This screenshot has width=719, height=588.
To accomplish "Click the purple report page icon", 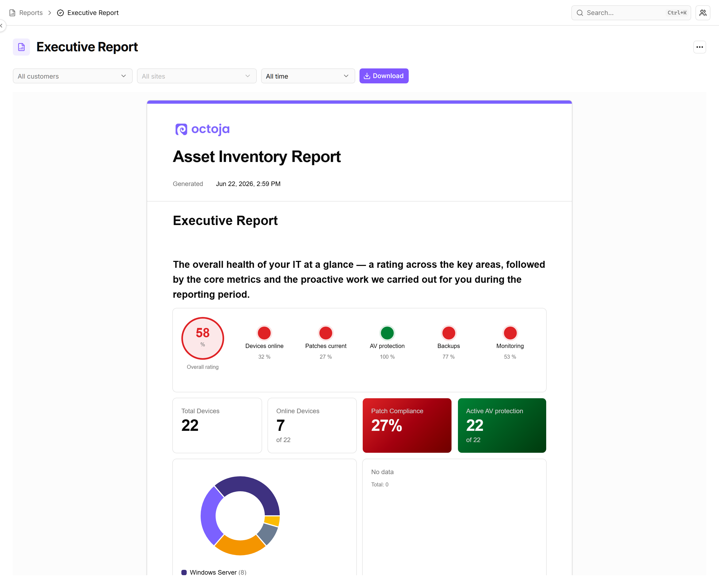I will tap(21, 47).
